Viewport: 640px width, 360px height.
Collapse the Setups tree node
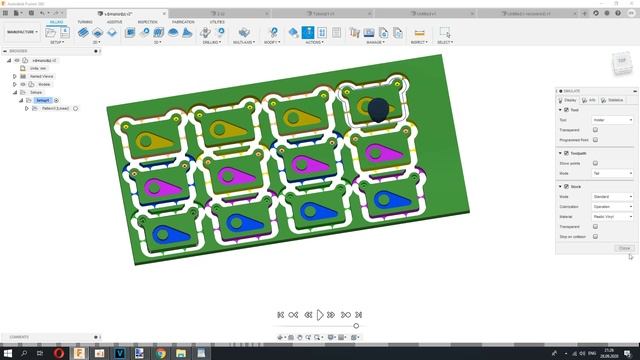click(x=15, y=93)
